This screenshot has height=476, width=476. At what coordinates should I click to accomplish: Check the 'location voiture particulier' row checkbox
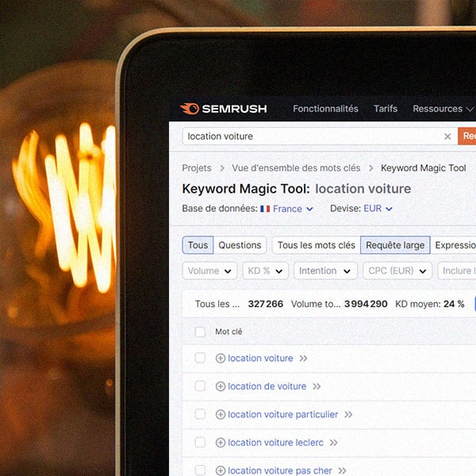[200, 414]
